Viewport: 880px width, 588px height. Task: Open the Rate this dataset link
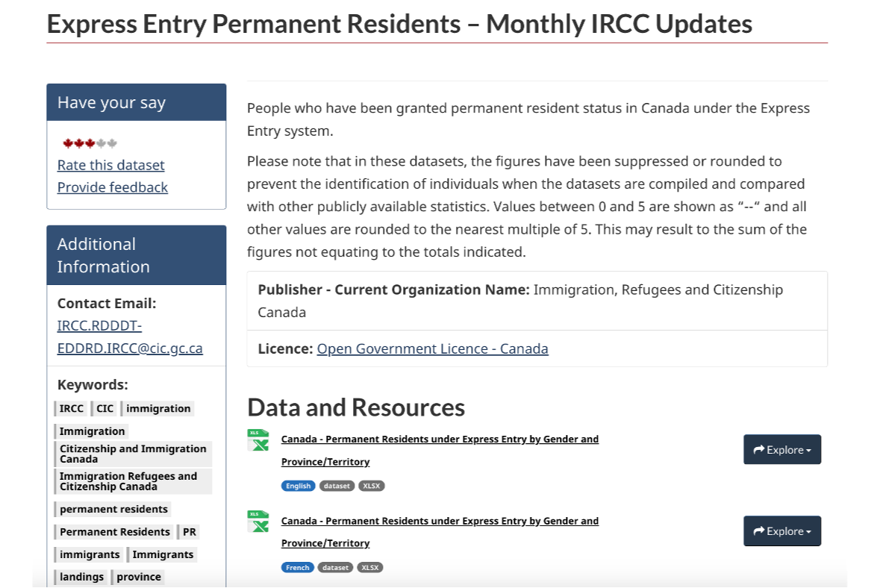pyautogui.click(x=110, y=165)
